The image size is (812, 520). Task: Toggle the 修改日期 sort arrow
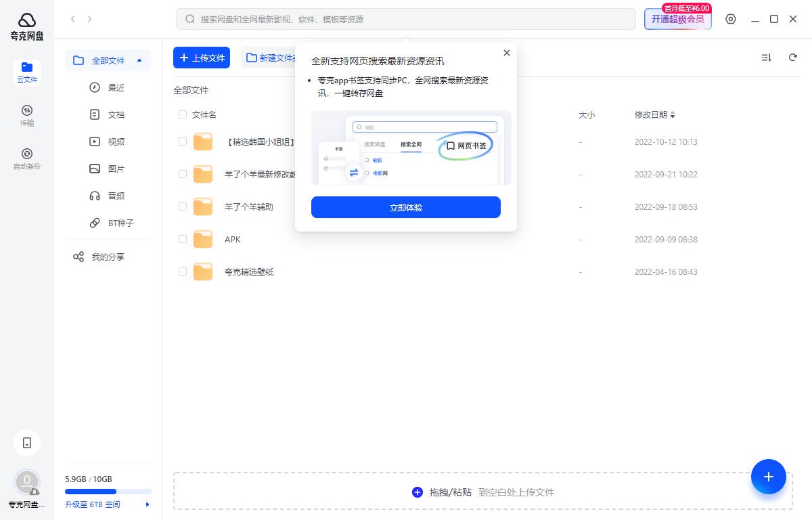pos(673,115)
